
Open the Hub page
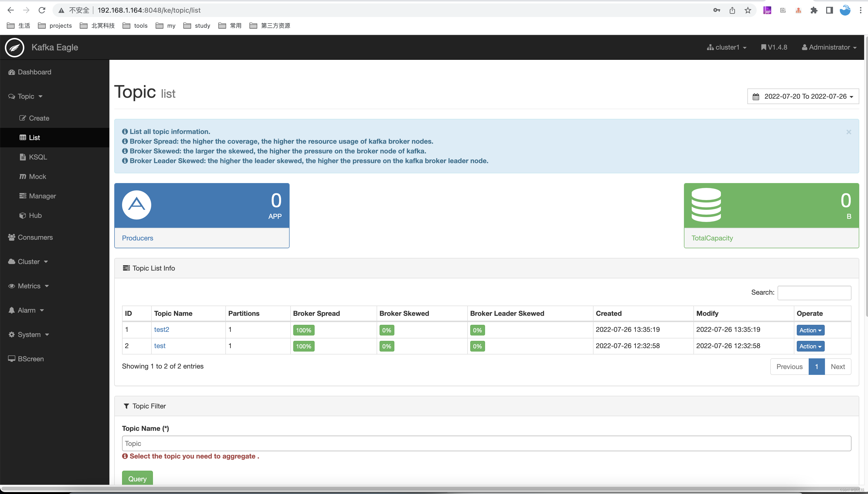pyautogui.click(x=31, y=215)
